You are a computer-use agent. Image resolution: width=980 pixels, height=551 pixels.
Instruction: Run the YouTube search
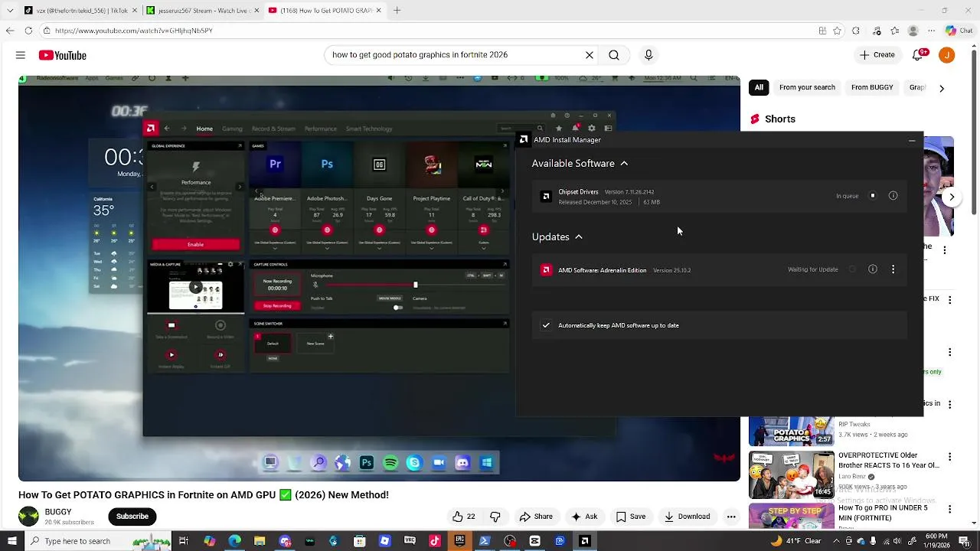tap(614, 55)
